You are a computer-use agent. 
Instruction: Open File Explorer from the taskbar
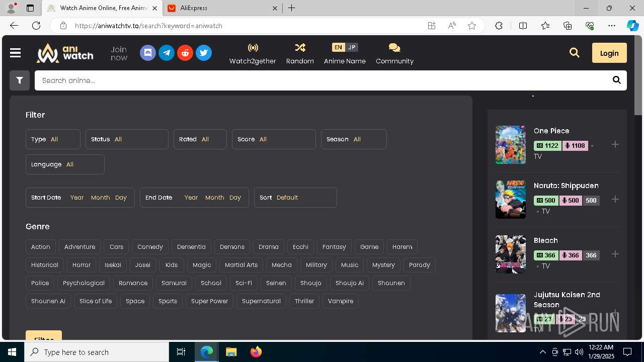tap(231, 352)
